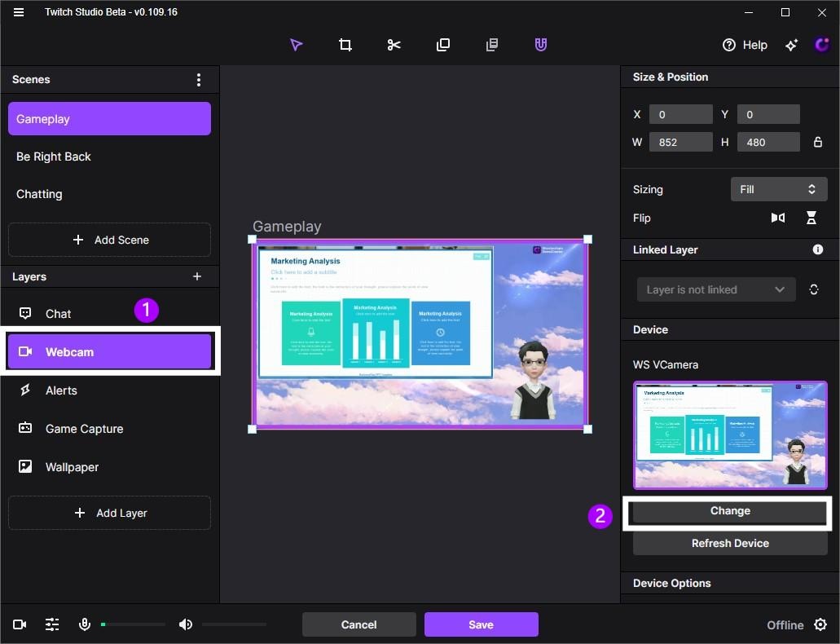Toggle the aspect ratio lock
840x644 pixels.
[817, 142]
